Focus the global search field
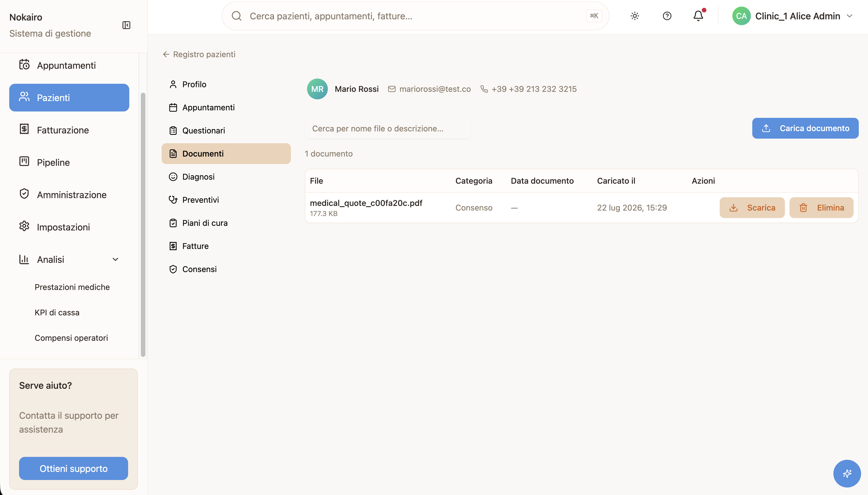The image size is (868, 495). point(415,16)
